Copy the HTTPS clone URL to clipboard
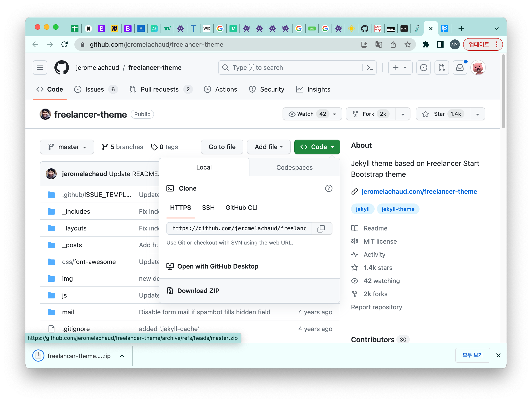The height and width of the screenshot is (402, 532). (321, 228)
